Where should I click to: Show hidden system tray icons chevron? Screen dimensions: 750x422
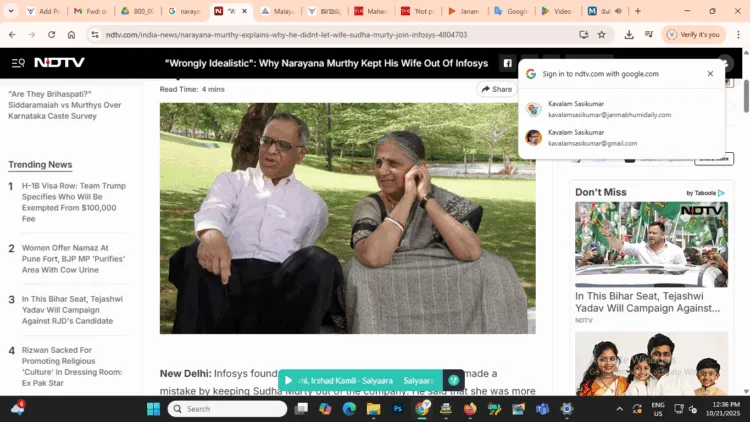tap(619, 409)
